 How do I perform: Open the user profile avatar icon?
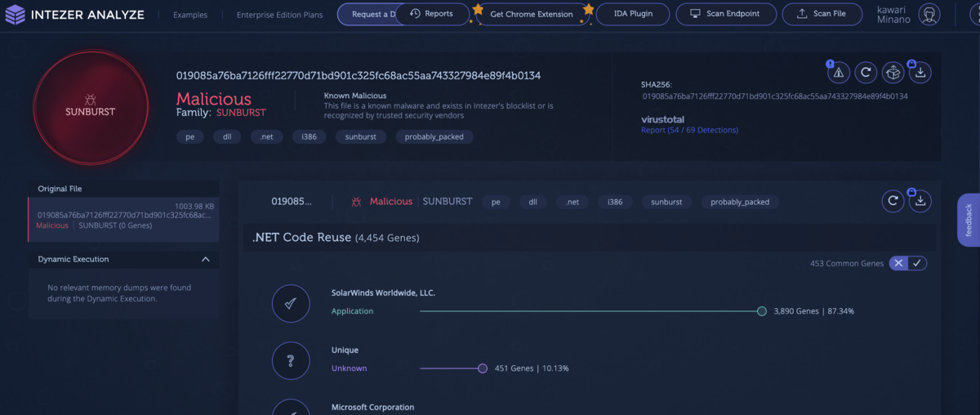coord(929,14)
